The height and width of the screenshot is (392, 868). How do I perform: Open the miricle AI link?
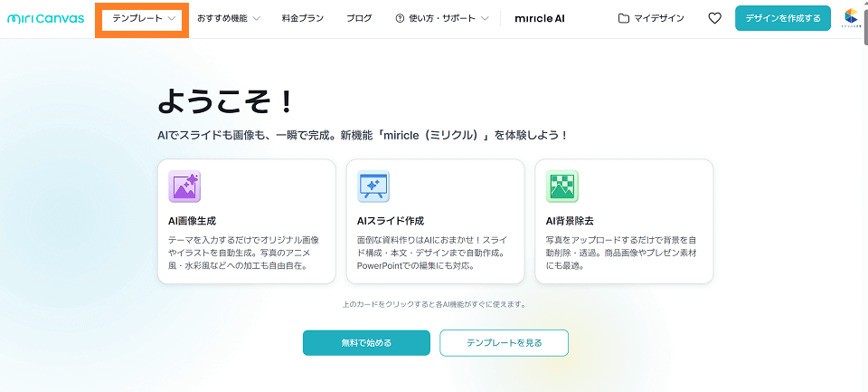(x=540, y=18)
